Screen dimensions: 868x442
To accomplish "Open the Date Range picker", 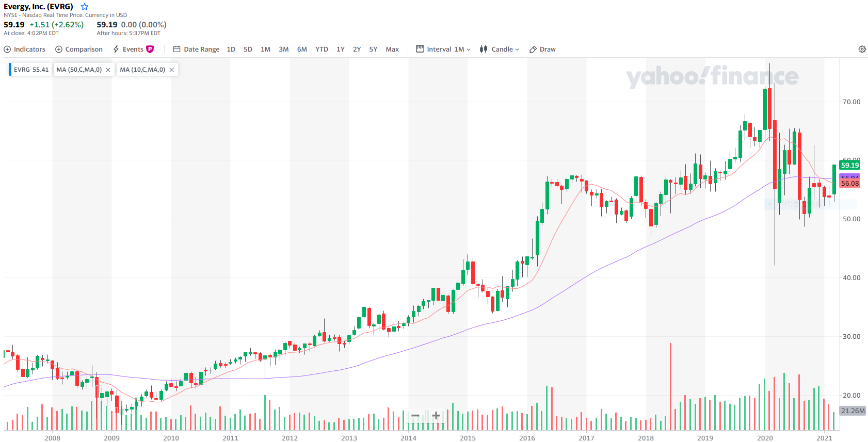I will pyautogui.click(x=196, y=50).
